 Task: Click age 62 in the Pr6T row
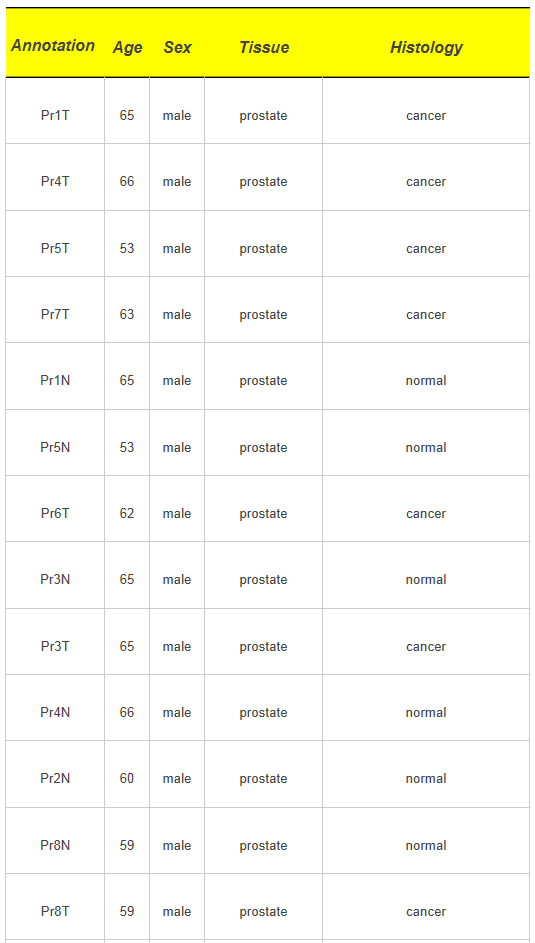127,514
